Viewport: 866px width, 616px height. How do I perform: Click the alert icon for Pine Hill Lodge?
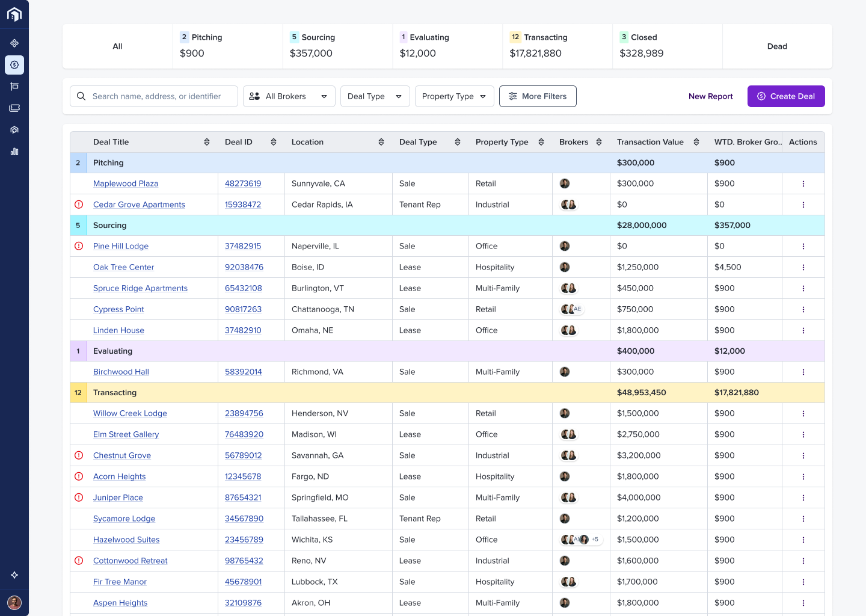pyautogui.click(x=79, y=246)
